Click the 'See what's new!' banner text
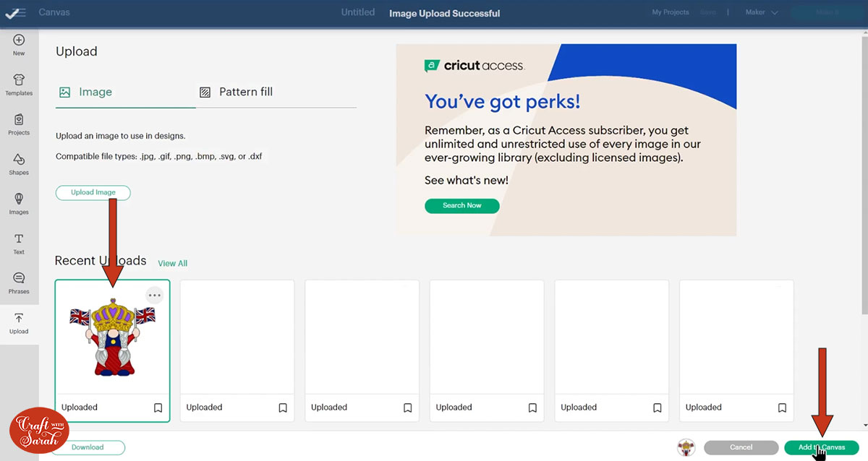 [467, 180]
